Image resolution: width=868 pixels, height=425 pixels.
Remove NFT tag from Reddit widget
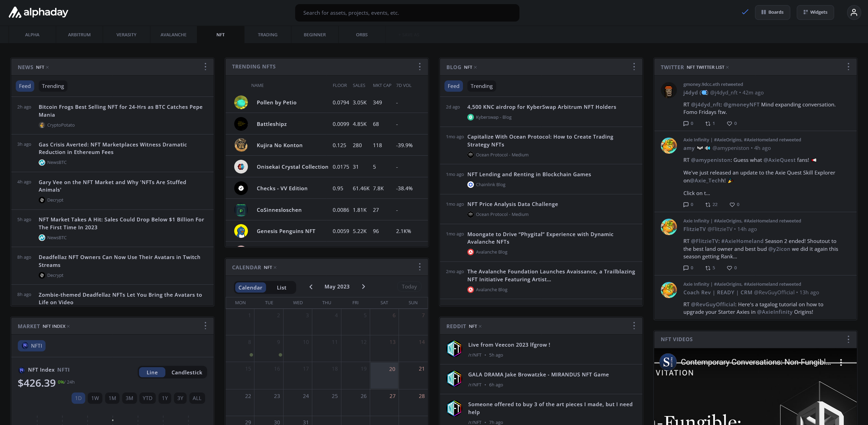point(480,326)
